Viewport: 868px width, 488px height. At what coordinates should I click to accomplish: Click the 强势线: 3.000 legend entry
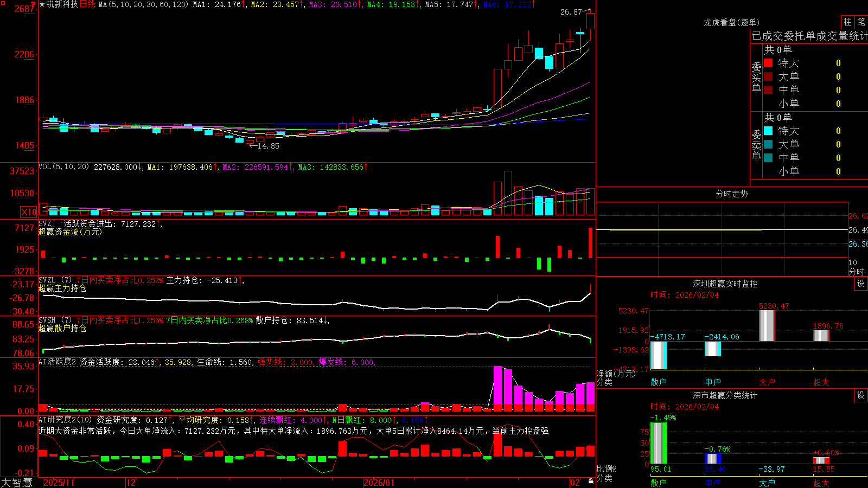(285, 362)
